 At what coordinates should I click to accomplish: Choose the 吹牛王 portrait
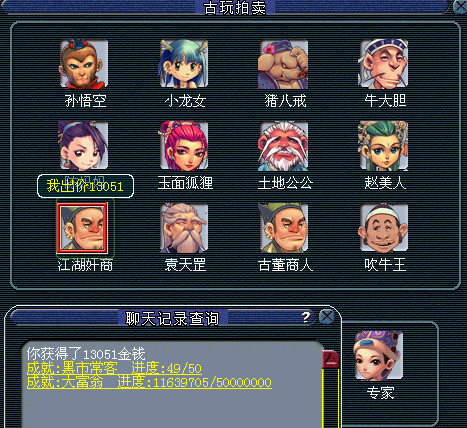pos(384,228)
